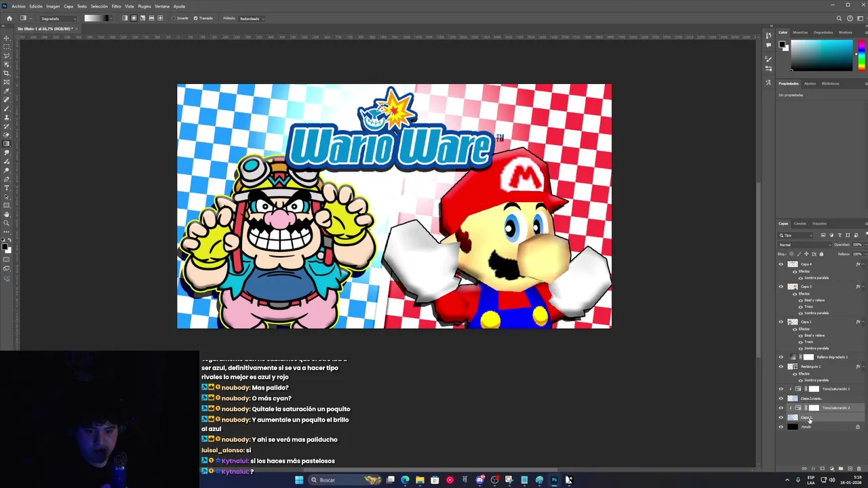Viewport: 868px width, 488px height.
Task: Select the Lasso tool
Action: pyautogui.click(x=7, y=56)
